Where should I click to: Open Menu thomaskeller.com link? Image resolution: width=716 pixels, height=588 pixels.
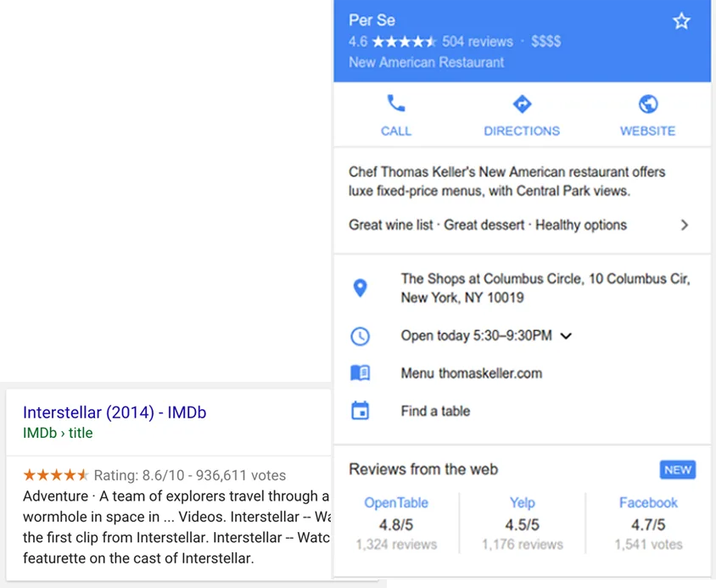click(471, 373)
